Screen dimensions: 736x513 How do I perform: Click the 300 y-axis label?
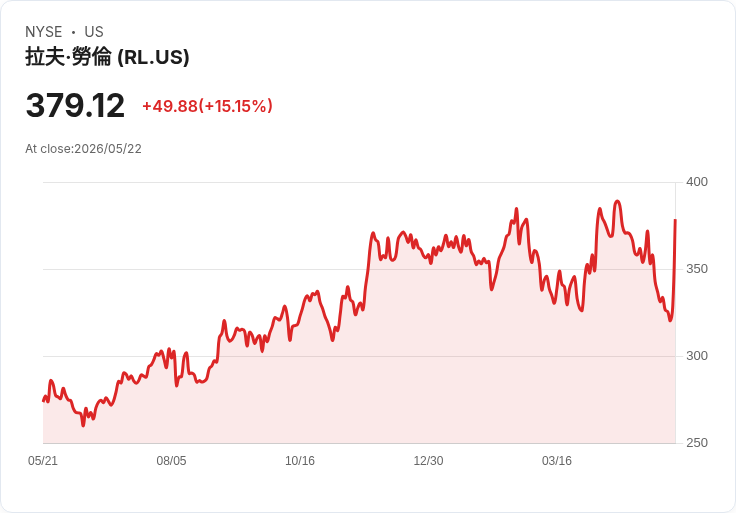697,356
